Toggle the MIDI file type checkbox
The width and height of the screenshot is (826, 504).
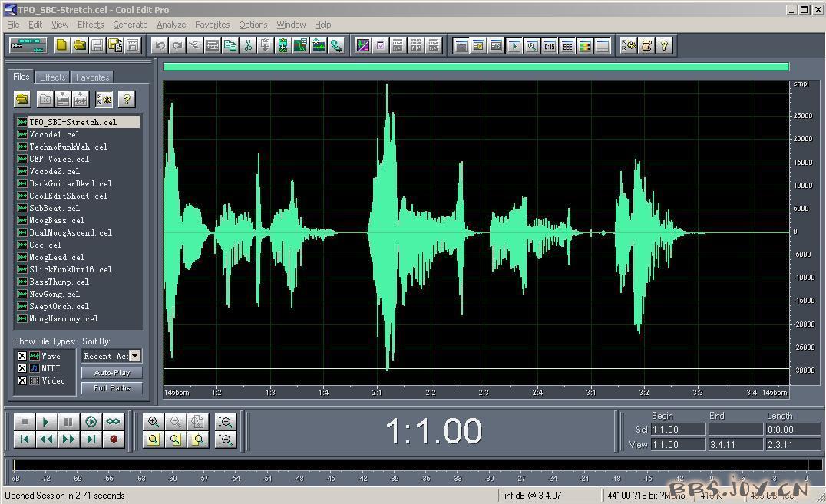22,368
